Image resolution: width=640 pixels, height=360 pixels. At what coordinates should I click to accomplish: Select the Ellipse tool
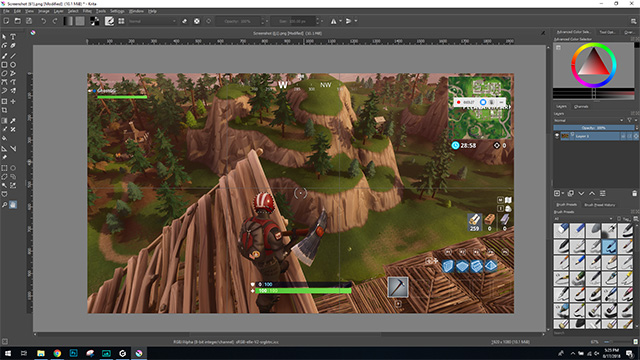click(x=13, y=64)
